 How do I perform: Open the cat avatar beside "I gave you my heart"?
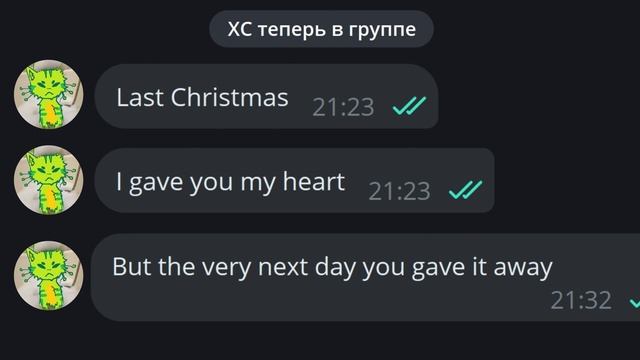pos(49,180)
